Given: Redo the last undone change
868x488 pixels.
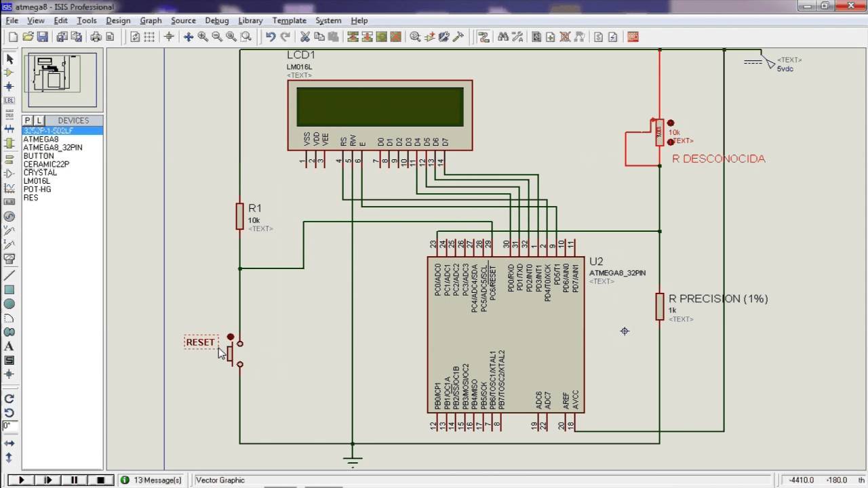Looking at the screenshot, I should point(285,37).
